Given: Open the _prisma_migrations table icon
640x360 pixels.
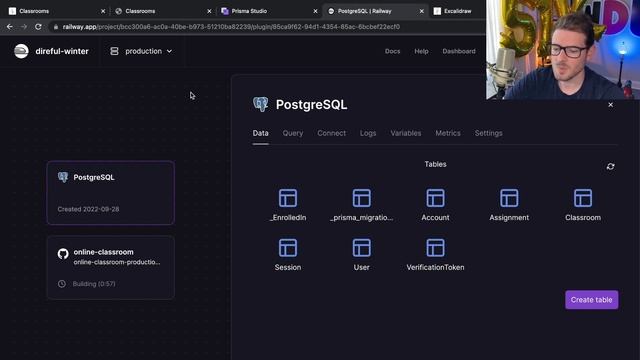Looking at the screenshot, I should [x=362, y=198].
